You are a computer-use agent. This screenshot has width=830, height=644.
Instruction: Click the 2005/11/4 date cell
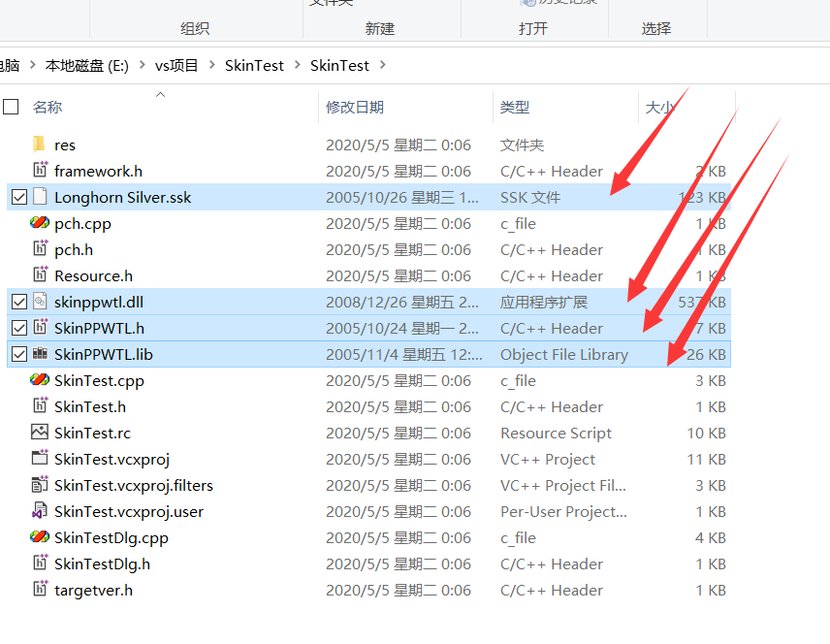click(x=404, y=355)
